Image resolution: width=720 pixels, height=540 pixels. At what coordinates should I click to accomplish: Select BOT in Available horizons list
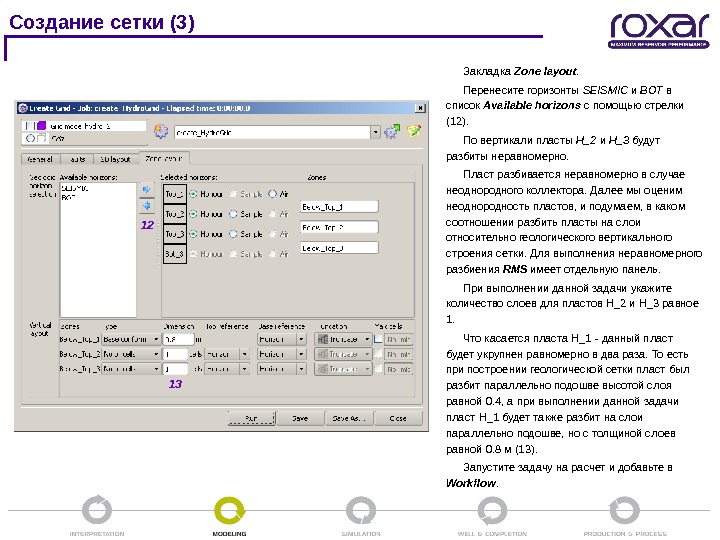[68, 197]
